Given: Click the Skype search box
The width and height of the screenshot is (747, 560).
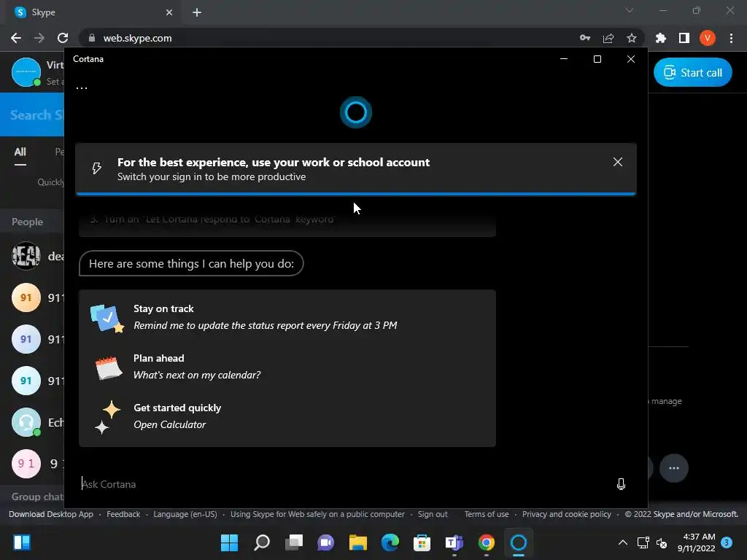Looking at the screenshot, I should click(32, 114).
